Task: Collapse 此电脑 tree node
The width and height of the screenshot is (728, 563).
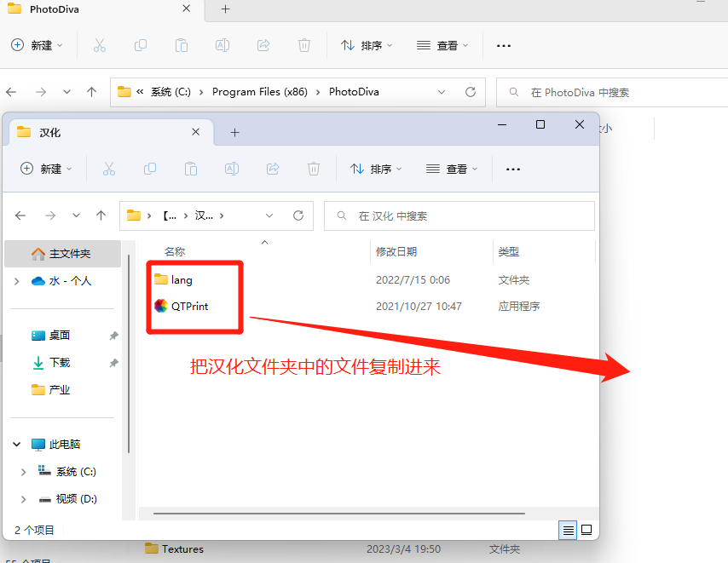Action: (x=17, y=445)
